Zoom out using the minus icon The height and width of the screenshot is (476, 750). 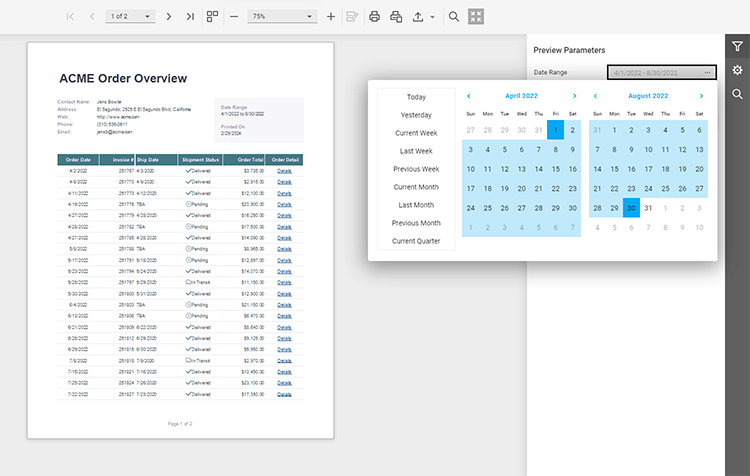(234, 17)
